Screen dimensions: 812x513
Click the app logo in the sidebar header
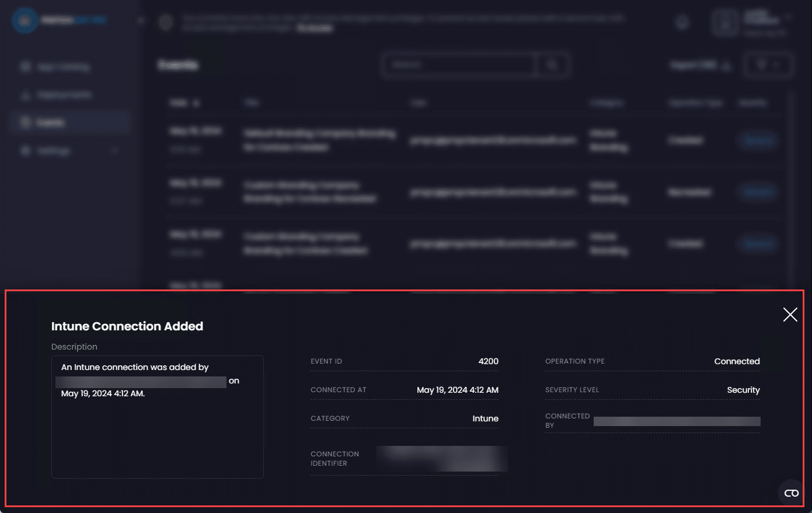(x=25, y=21)
